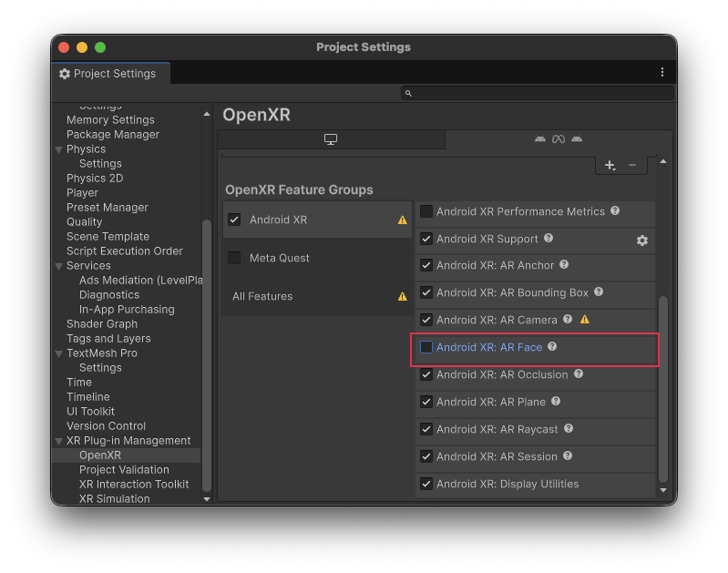The image size is (728, 573).
Task: Switch to the Android and Meta platform tab
Action: 558,139
